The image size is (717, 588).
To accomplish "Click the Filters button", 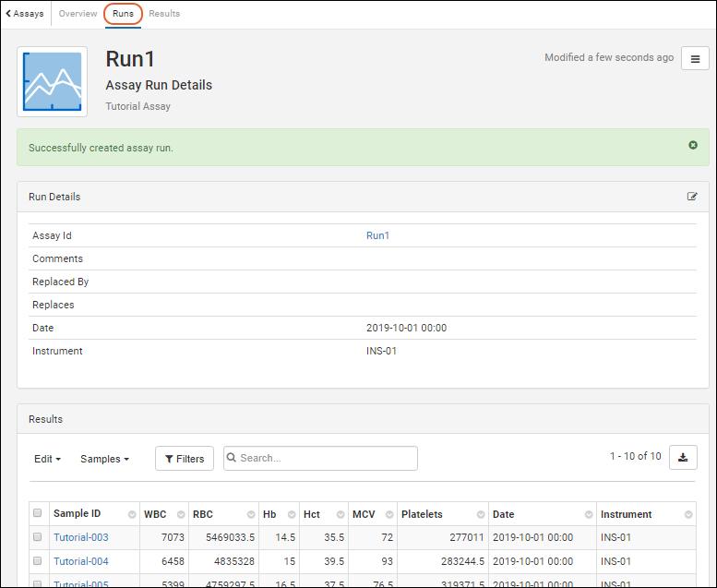I will coord(185,459).
